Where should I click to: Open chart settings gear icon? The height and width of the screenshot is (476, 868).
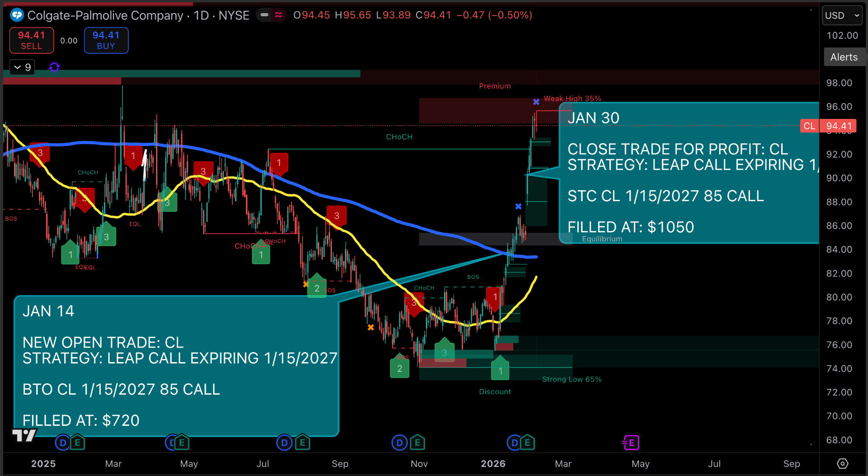pos(843,463)
